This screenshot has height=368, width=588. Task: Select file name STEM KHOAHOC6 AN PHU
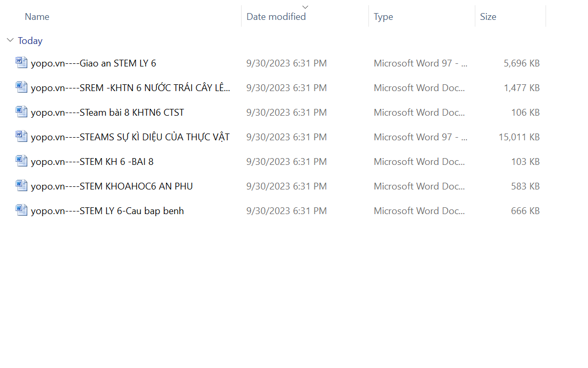point(112,186)
